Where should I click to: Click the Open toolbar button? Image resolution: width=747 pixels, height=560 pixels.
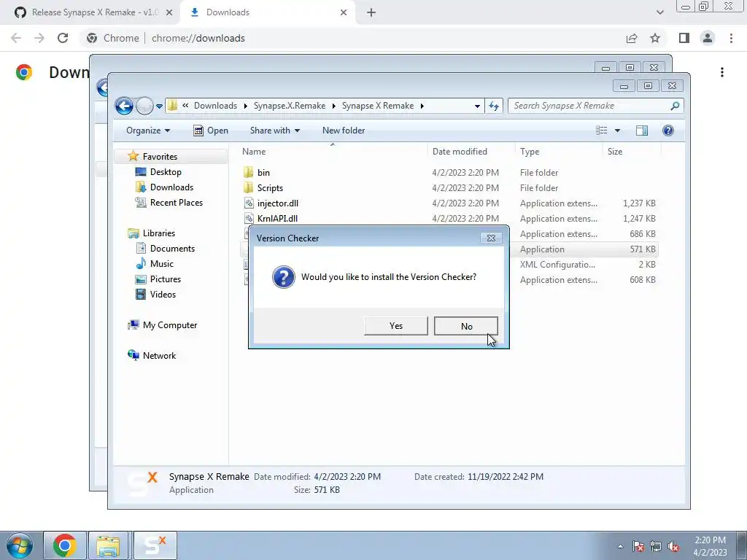pyautogui.click(x=211, y=131)
